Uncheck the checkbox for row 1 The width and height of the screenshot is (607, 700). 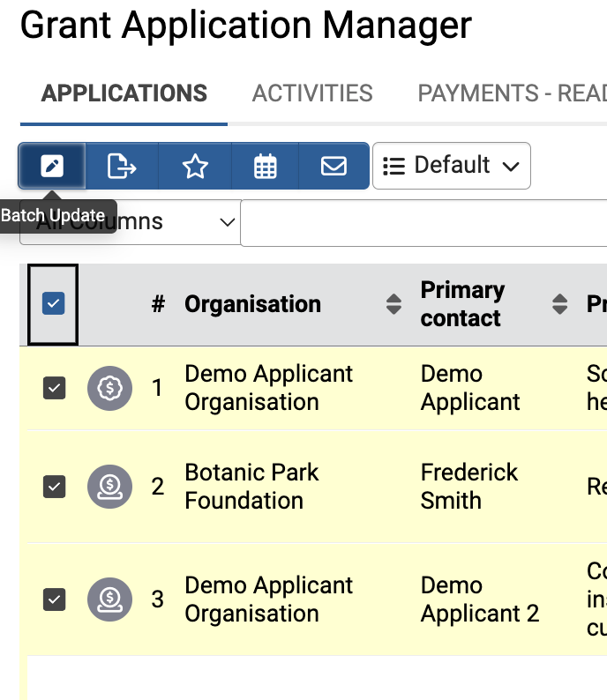[54, 388]
